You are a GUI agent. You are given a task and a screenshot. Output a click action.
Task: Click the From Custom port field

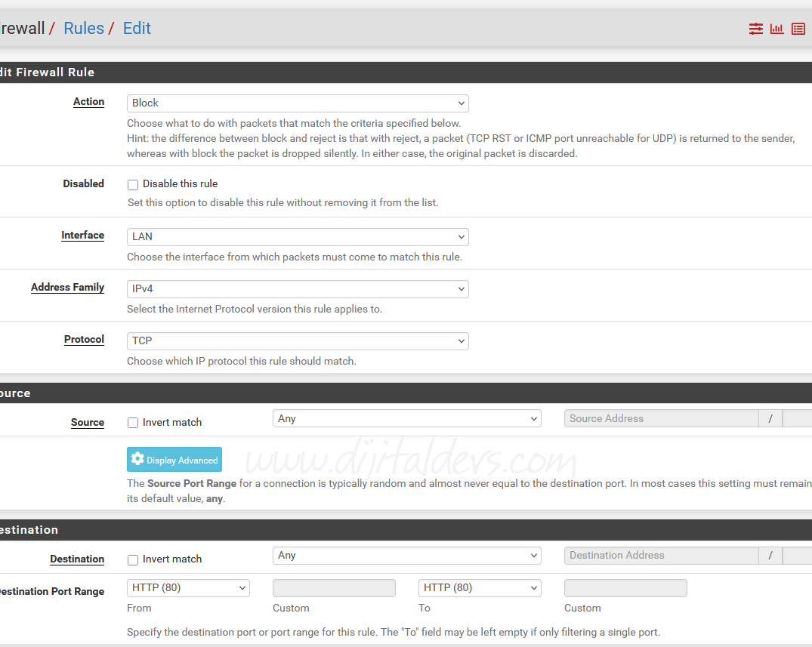point(334,588)
